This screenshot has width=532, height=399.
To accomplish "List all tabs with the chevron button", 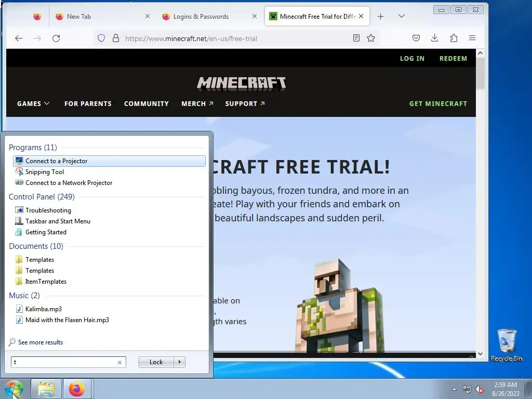I will pos(402,16).
